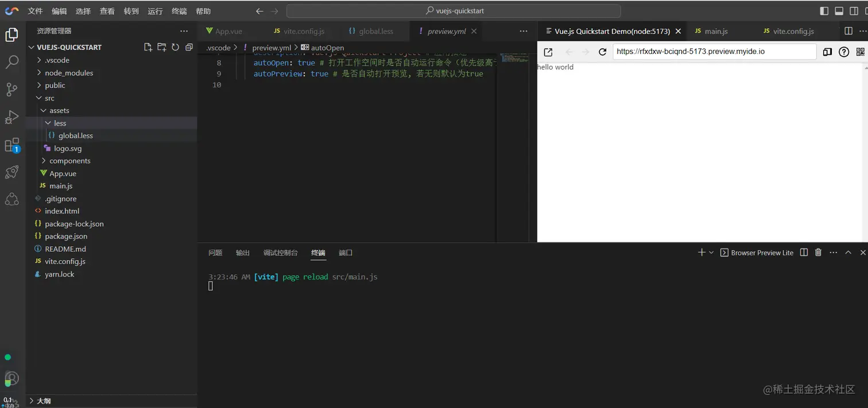Click preview.yml in the breadcrumb
This screenshot has width=868, height=408.
pyautogui.click(x=272, y=48)
